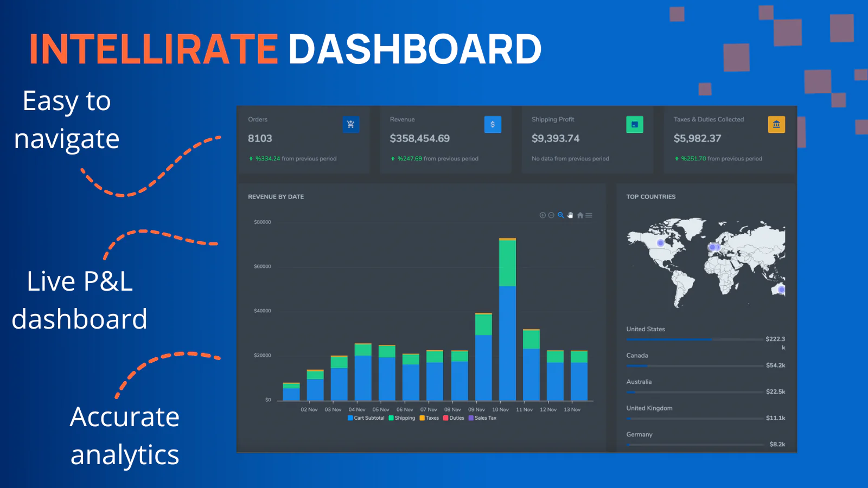Click the Canada country label
The height and width of the screenshot is (488, 868).
pos(637,356)
